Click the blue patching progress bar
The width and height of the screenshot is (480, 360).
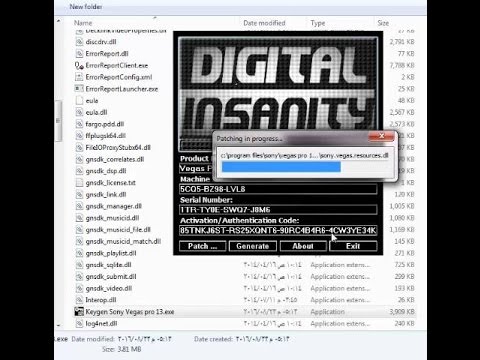[281, 167]
